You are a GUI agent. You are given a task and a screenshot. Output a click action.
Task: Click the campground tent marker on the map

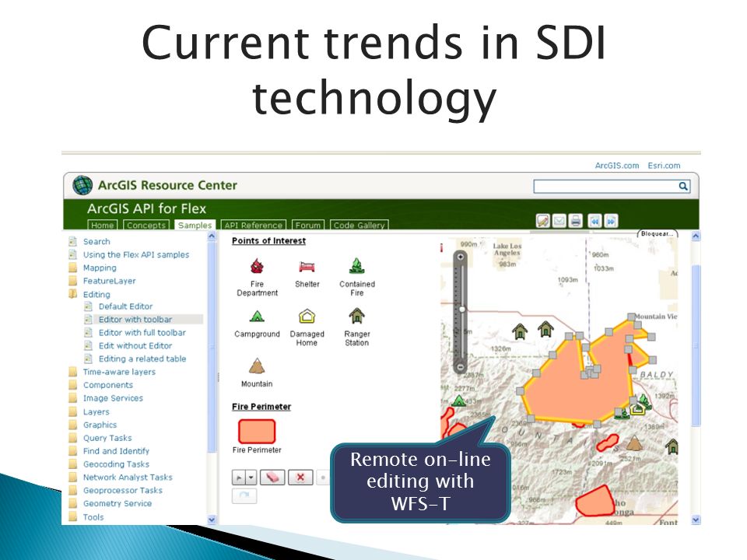[x=459, y=401]
